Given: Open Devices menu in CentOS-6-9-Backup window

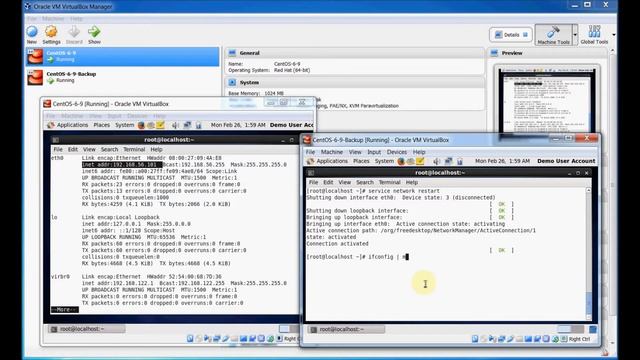Looking at the screenshot, I should tap(396, 152).
